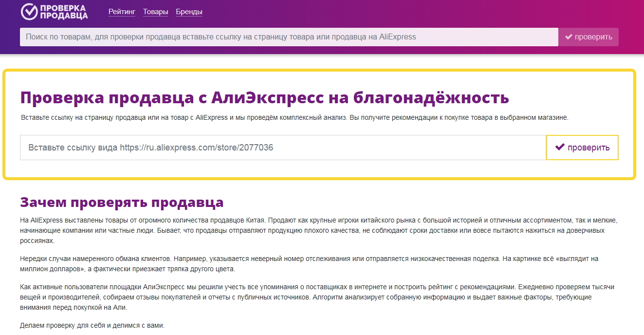The image size is (644, 335).
Task: Click the yellow-outlined проверить button
Action: pyautogui.click(x=582, y=148)
